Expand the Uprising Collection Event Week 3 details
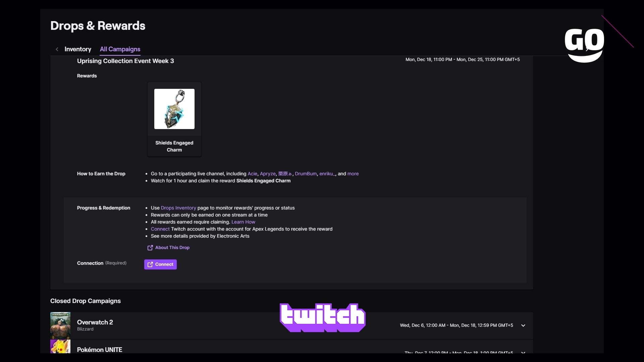This screenshot has height=362, width=644. (x=125, y=61)
